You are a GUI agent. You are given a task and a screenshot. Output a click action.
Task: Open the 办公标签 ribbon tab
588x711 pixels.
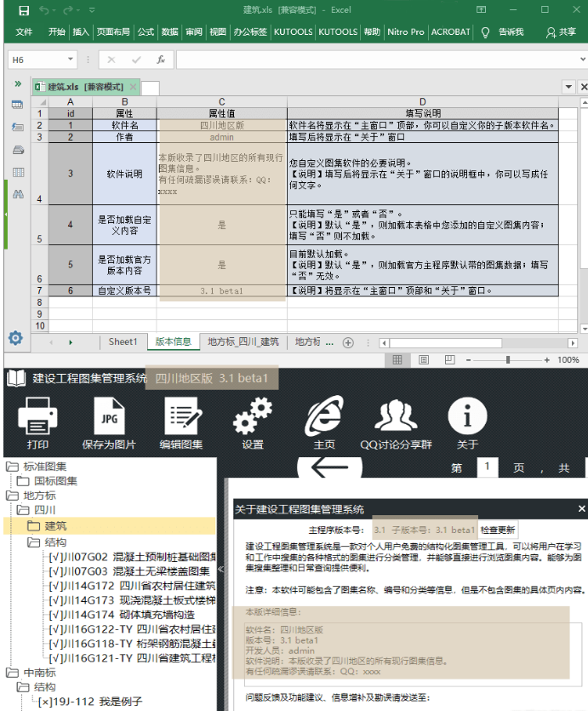[x=250, y=32]
